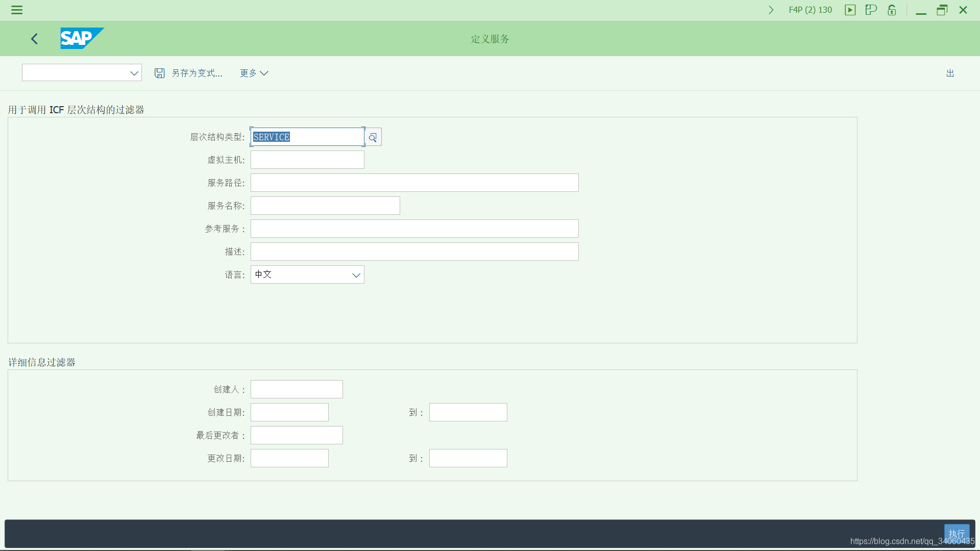Open the hamburger menu icon

pos(17,10)
